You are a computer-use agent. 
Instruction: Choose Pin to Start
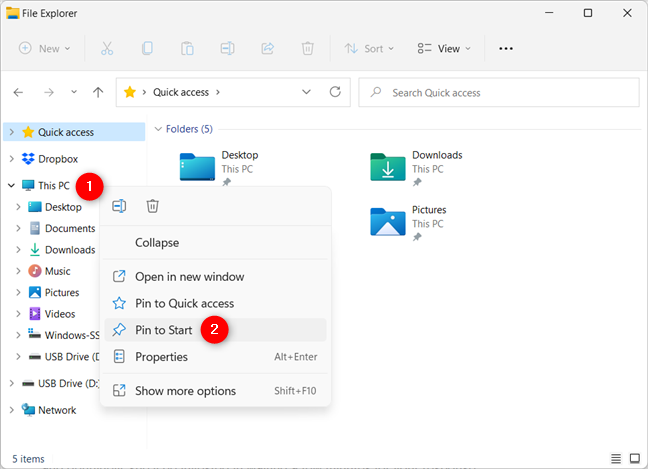215,330
